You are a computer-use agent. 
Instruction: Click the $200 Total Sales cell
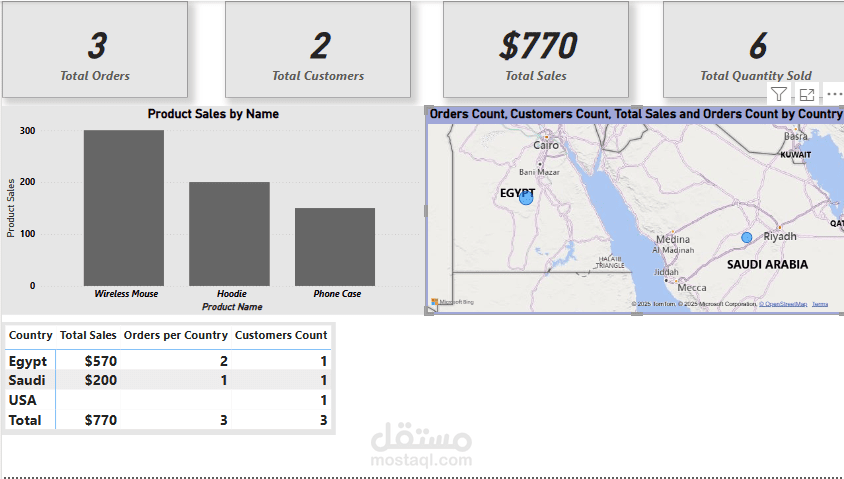coord(101,380)
